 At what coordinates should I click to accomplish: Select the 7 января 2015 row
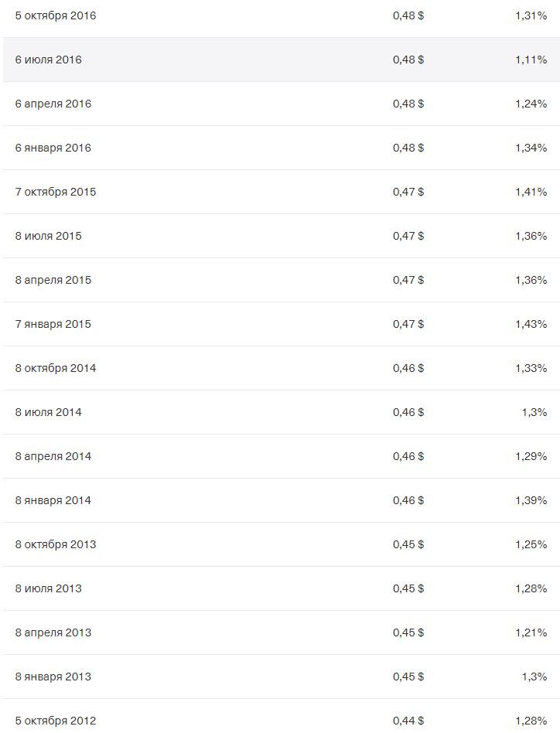53,324
